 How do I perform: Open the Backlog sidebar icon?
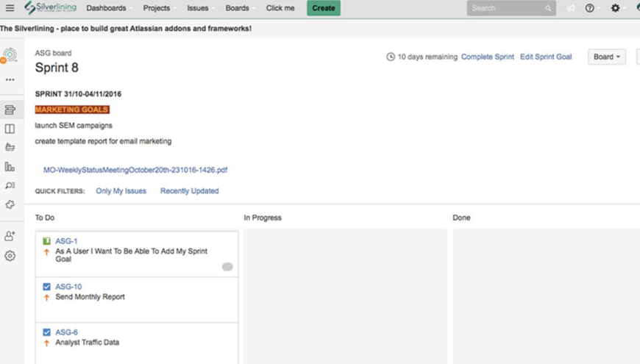click(10, 110)
